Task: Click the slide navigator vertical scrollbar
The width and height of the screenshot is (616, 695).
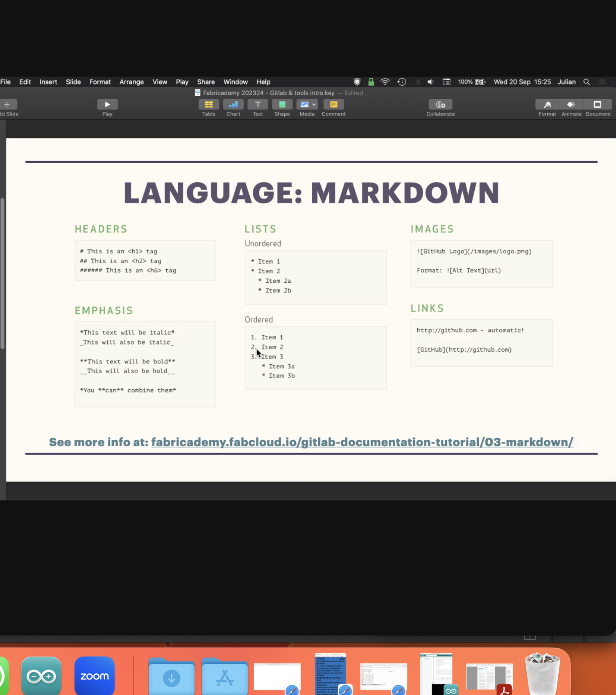Action: pos(2,274)
